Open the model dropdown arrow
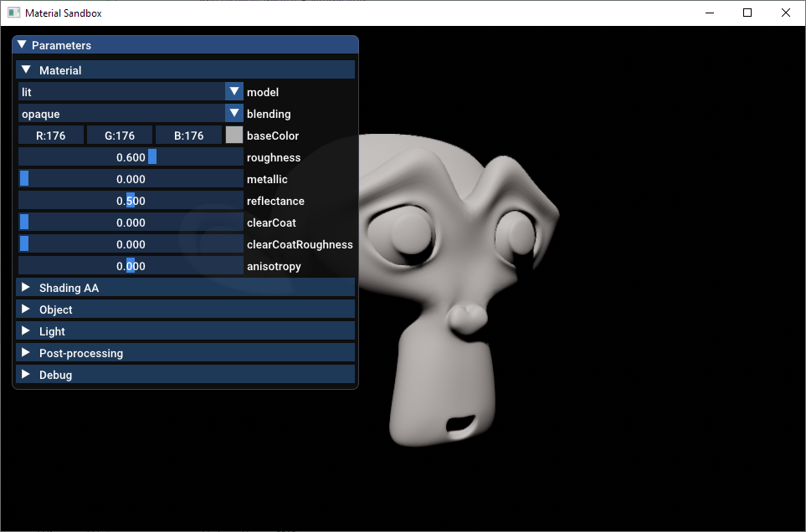The height and width of the screenshot is (532, 806). click(x=234, y=91)
